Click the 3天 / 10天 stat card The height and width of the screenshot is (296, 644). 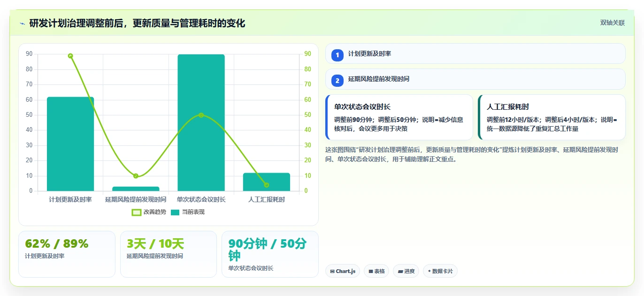coord(169,254)
